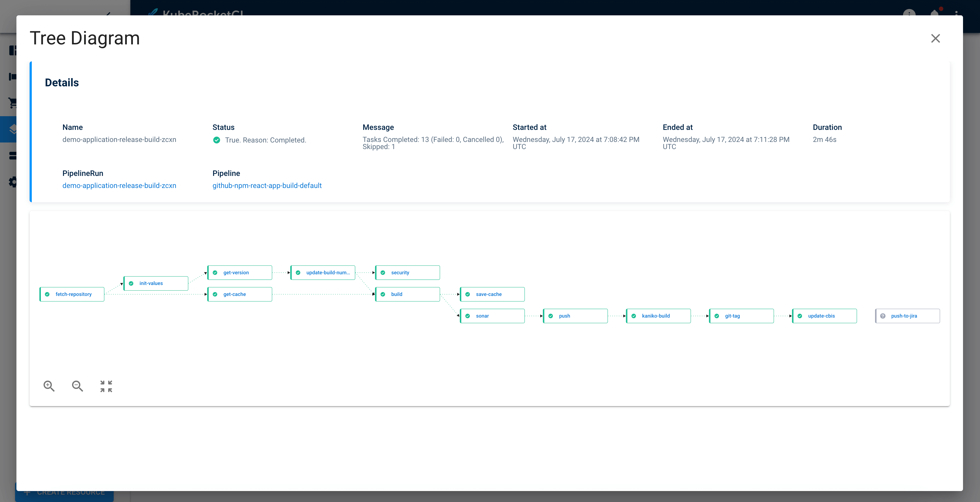This screenshot has height=502, width=980.
Task: Open the demo-application-release-build-zcxn PipelineRun link
Action: [119, 185]
